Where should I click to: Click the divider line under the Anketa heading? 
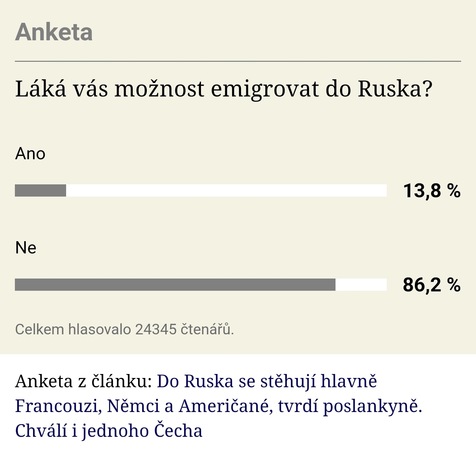[x=238, y=61]
